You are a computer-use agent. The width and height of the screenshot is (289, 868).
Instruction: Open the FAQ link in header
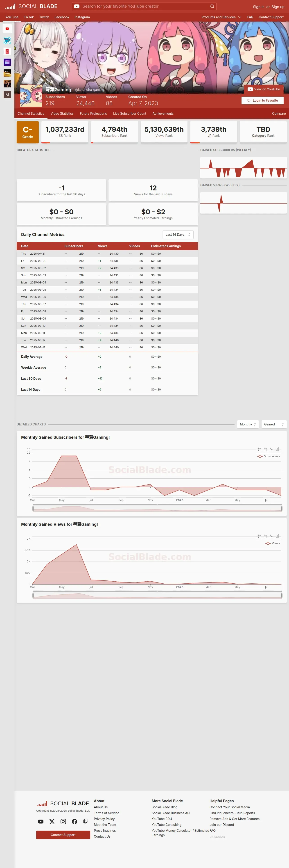coord(250,17)
